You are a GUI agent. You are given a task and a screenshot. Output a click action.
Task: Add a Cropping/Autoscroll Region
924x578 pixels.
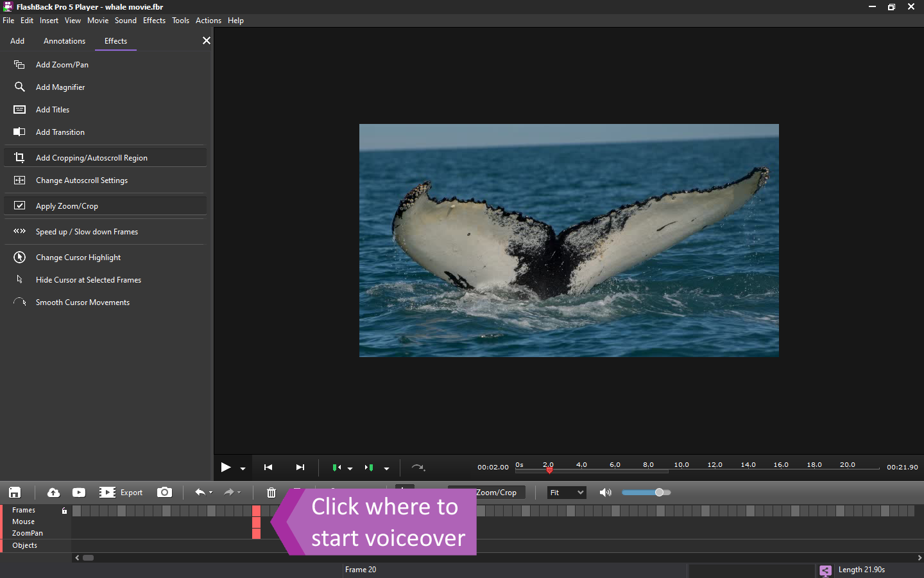coord(105,158)
